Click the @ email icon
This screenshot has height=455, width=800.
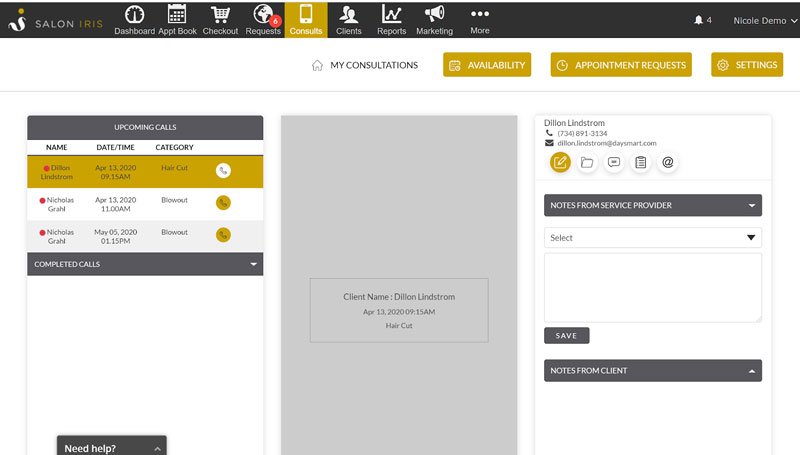668,162
